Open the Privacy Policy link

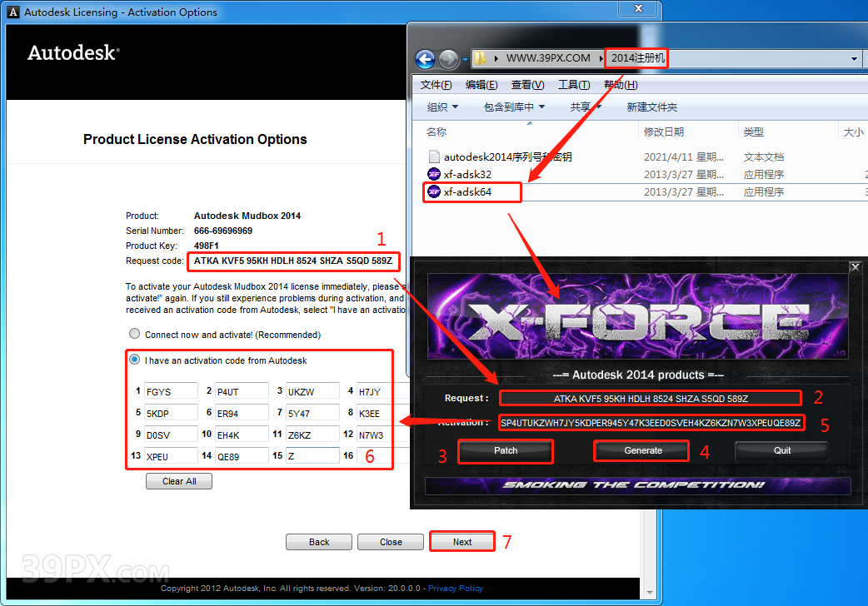point(456,588)
